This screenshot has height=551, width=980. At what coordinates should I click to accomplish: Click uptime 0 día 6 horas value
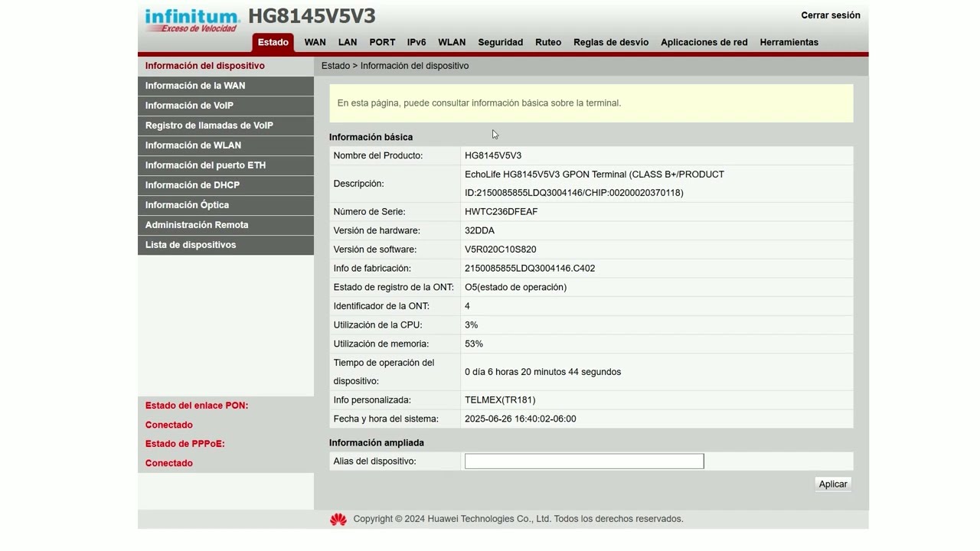[543, 372]
